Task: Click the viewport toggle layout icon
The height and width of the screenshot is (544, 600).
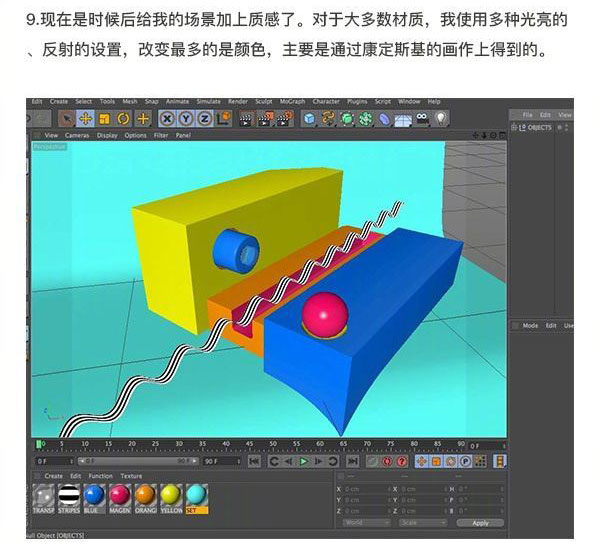Action: click(502, 135)
